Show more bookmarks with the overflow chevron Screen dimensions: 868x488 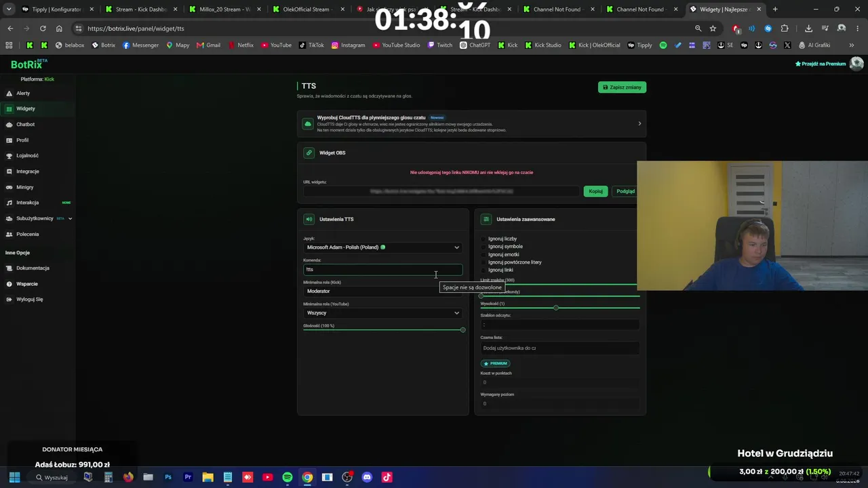pyautogui.click(x=852, y=45)
